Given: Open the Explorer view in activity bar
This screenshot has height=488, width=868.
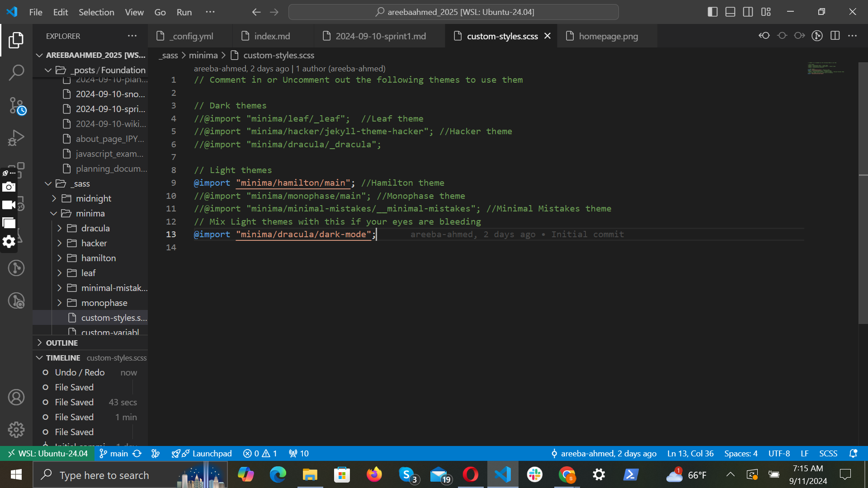Looking at the screenshot, I should (x=16, y=40).
